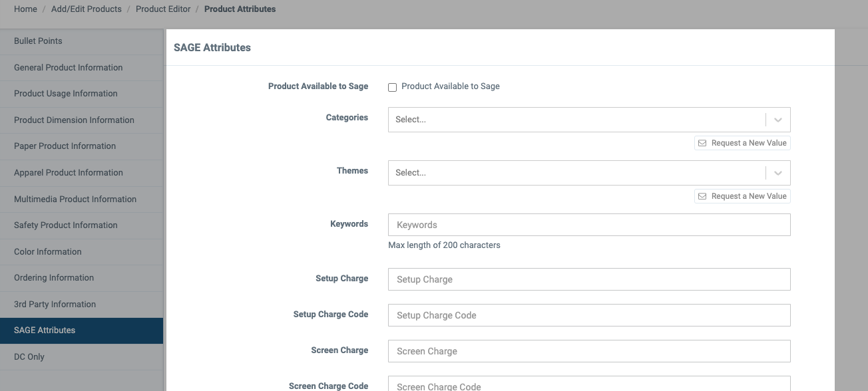Expand the Categories dropdown arrow

[778, 120]
